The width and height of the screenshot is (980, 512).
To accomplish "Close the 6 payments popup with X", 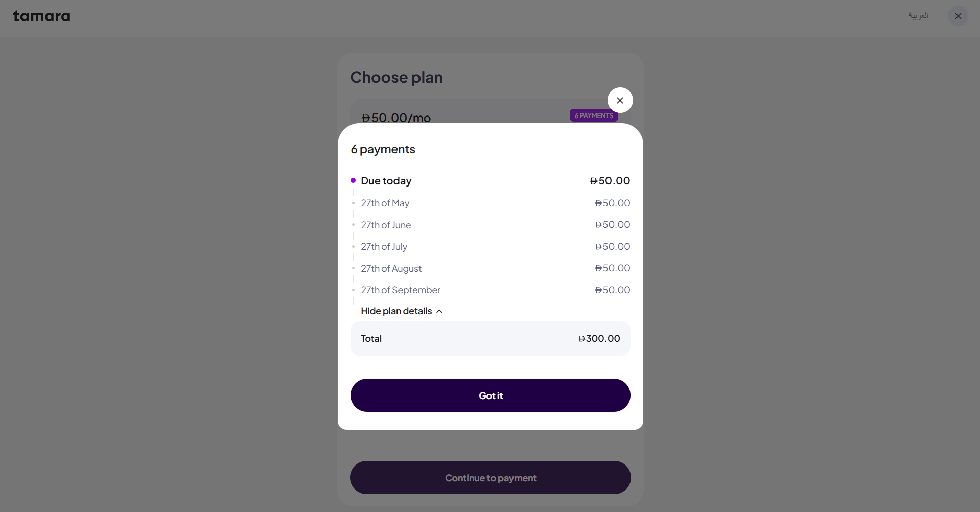I will tap(620, 100).
